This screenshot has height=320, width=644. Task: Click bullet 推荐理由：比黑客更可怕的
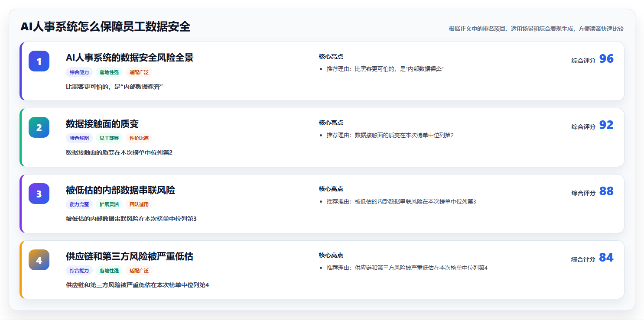pyautogui.click(x=385, y=69)
